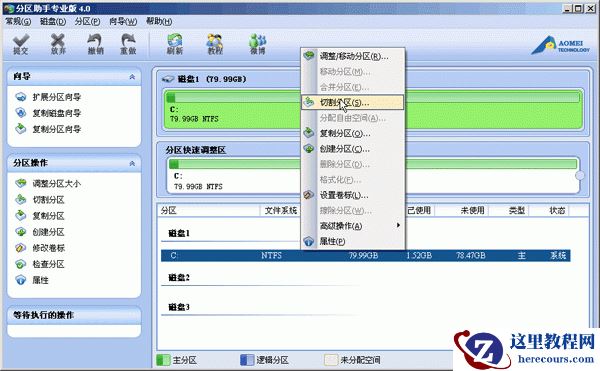The image size is (600, 371).
Task: Choose 调整/移动分区(R) in context menu
Action: coord(353,56)
